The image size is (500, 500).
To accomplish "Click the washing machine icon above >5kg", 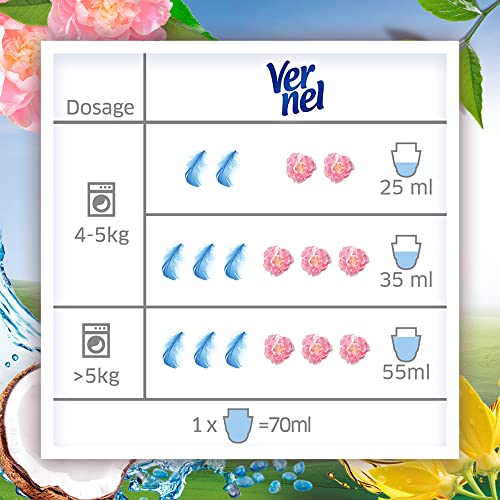I will (x=96, y=340).
